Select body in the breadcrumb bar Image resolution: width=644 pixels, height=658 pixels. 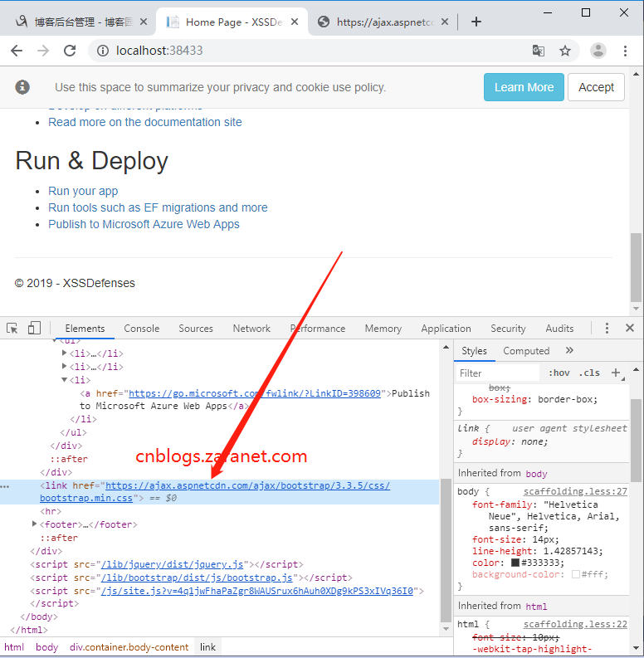point(46,647)
